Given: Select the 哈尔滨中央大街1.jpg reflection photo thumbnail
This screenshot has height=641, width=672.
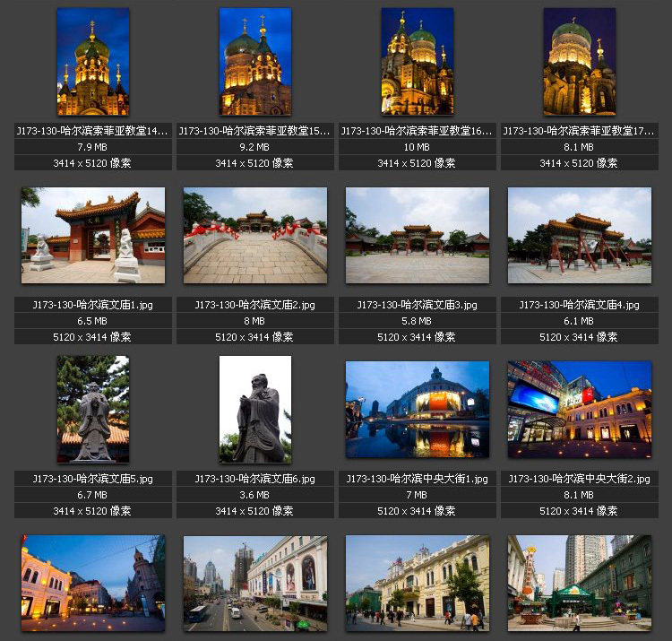Looking at the screenshot, I should point(418,409).
